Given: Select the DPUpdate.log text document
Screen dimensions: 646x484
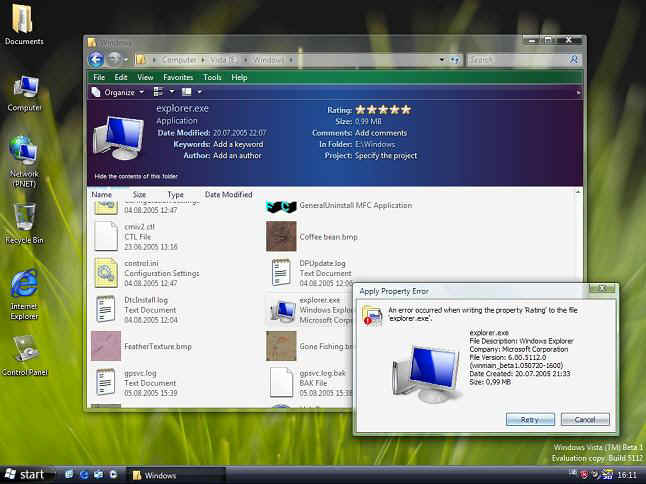Looking at the screenshot, I should [x=281, y=270].
